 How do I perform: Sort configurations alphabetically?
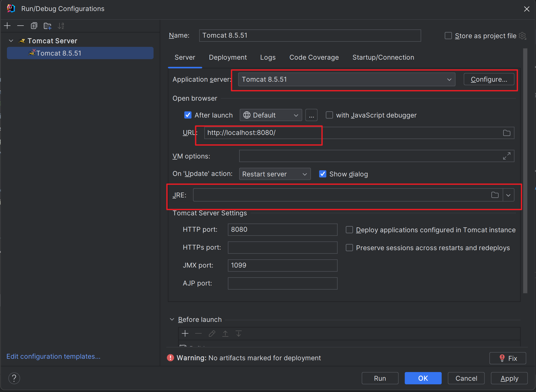pos(61,26)
